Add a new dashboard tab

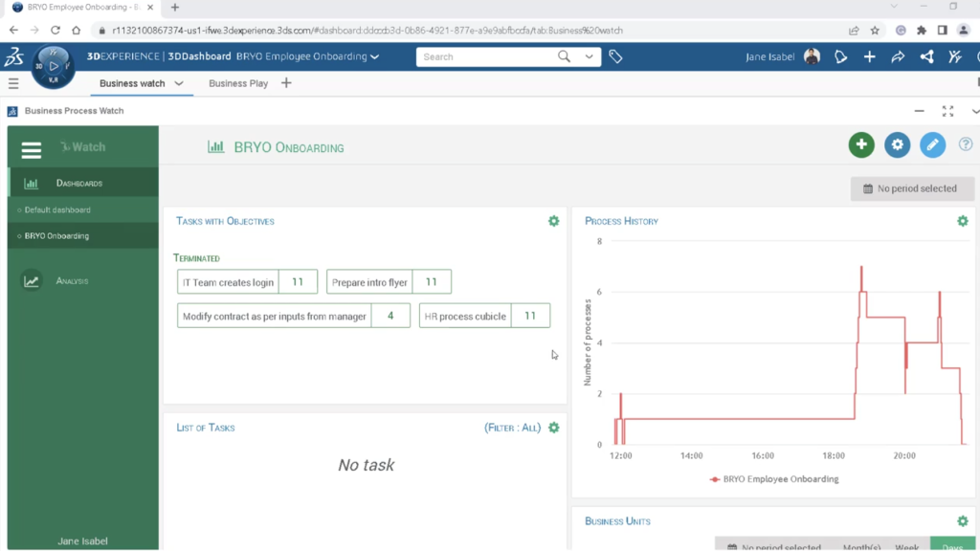pos(286,83)
